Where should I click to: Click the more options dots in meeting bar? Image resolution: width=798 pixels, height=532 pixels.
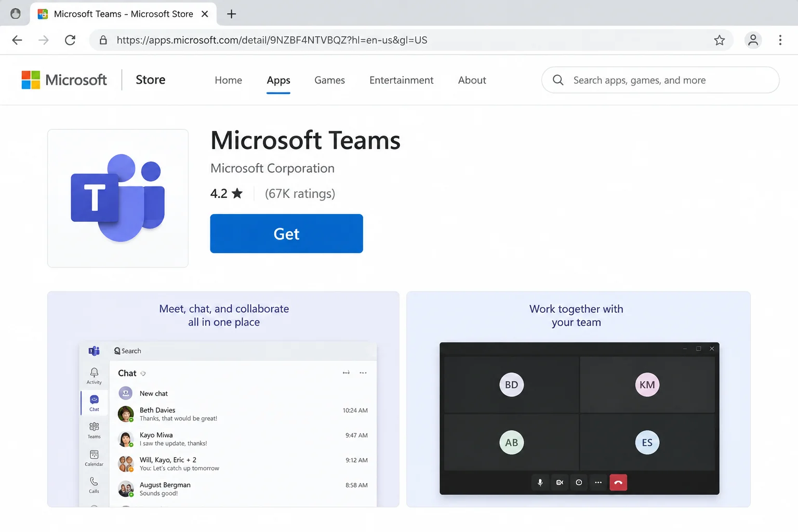point(598,483)
